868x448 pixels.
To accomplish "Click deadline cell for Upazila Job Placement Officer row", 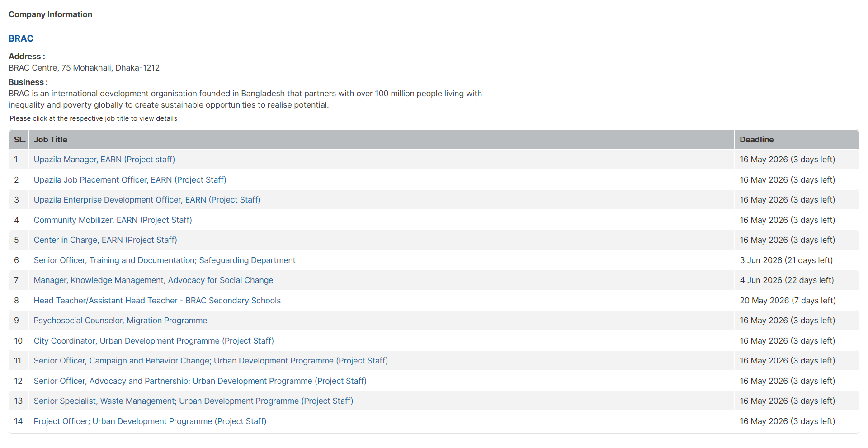I will click(x=797, y=180).
